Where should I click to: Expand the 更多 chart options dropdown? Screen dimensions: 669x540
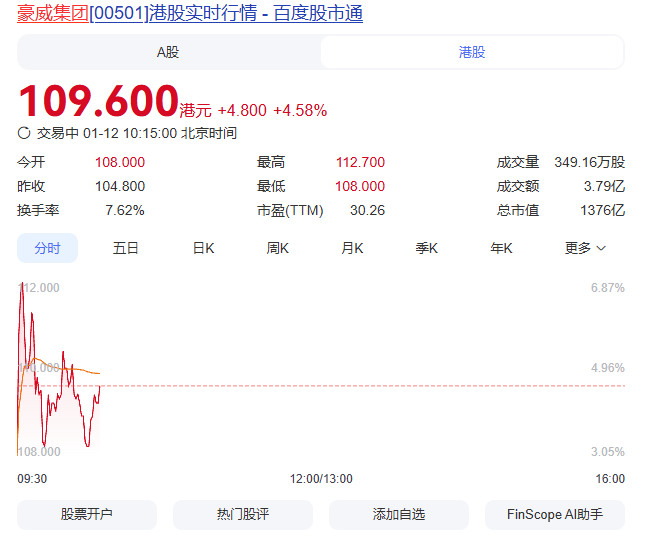click(585, 248)
